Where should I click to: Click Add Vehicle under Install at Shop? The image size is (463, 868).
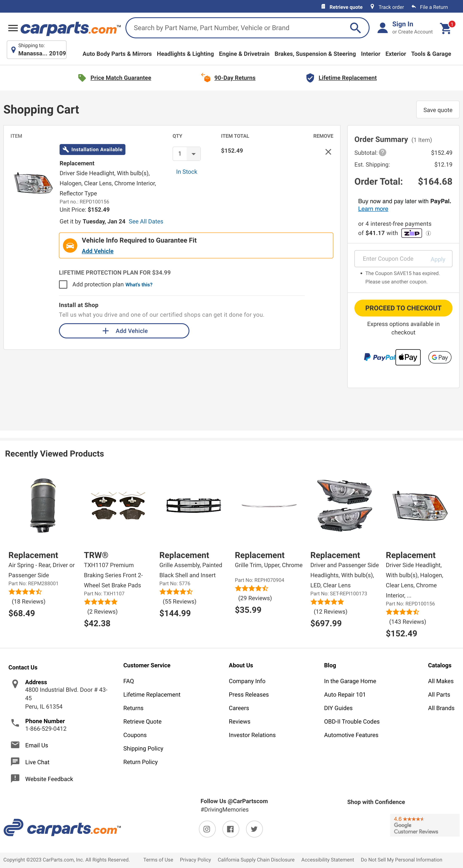click(x=124, y=331)
